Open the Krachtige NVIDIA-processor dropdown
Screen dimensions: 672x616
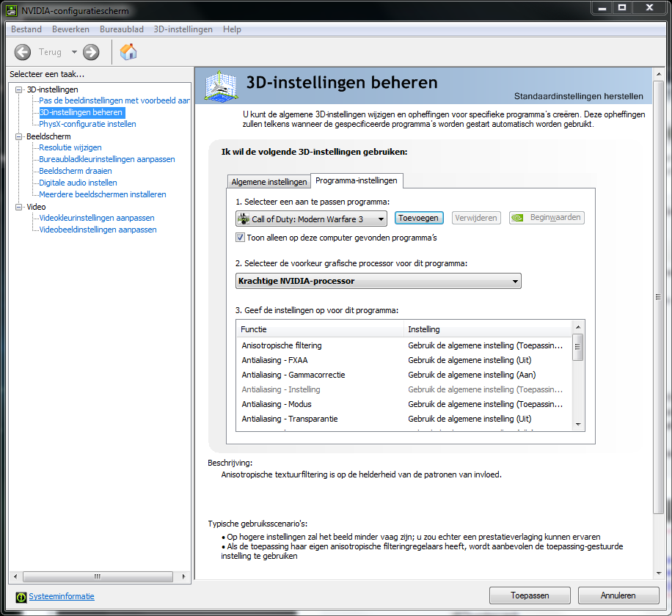[379, 281]
